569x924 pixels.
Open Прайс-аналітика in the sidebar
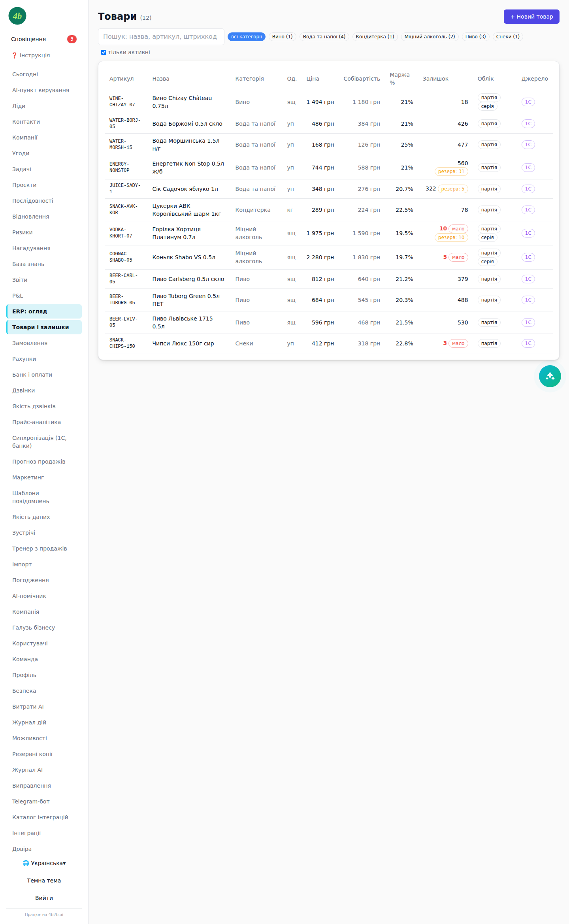pos(44,422)
